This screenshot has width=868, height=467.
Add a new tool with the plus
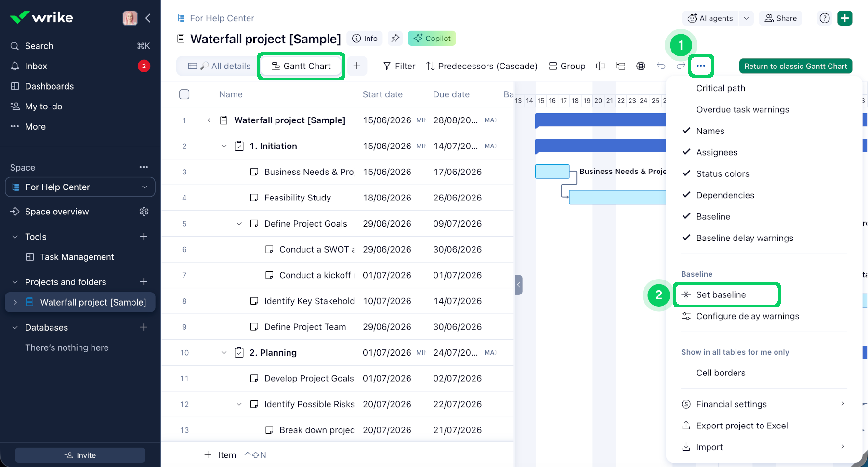coord(144,237)
